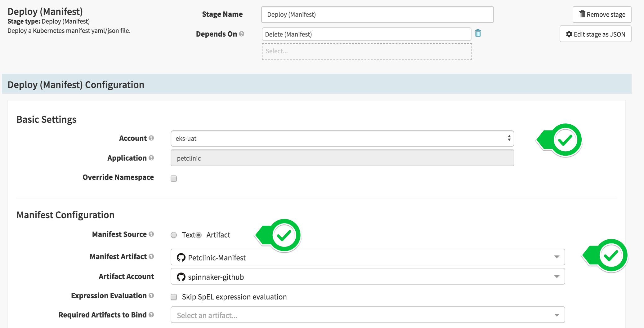Screen dimensions: 644x328
Task: Check Skip SpEL expression evaluation
Action: pos(174,297)
